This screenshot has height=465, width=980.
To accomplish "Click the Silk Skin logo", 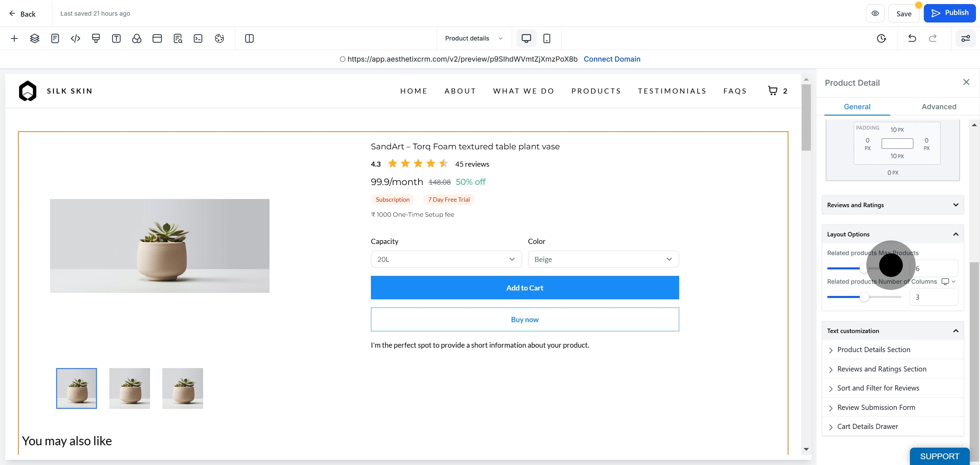I will pyautogui.click(x=27, y=91).
